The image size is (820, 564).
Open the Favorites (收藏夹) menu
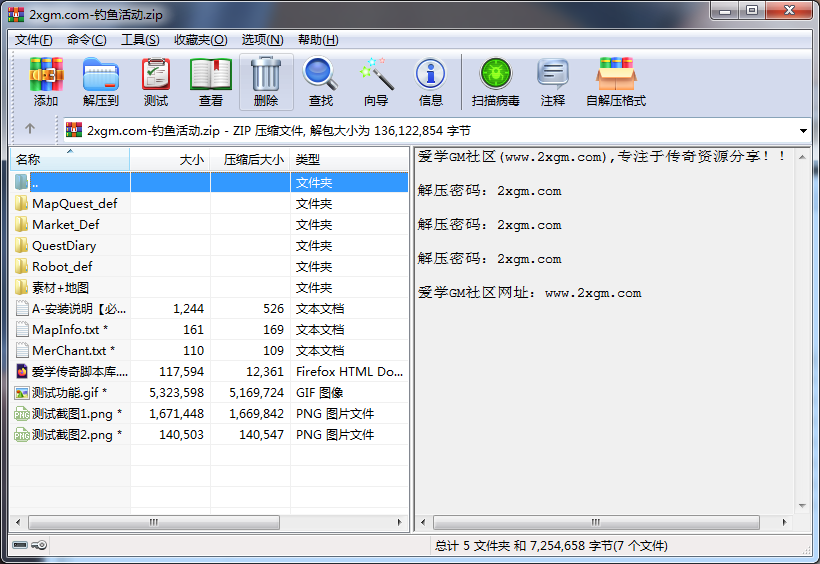pos(201,40)
